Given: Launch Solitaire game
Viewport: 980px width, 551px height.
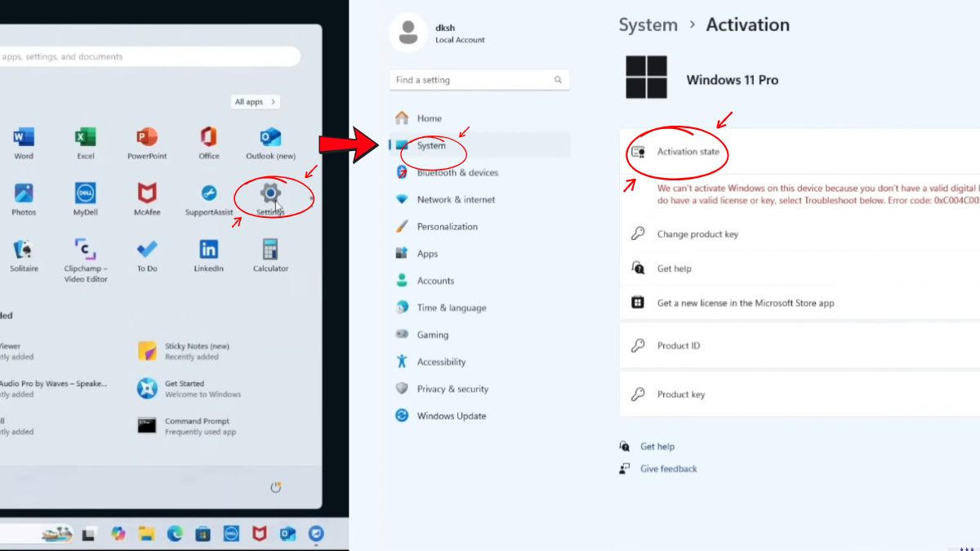Looking at the screenshot, I should tap(24, 256).
